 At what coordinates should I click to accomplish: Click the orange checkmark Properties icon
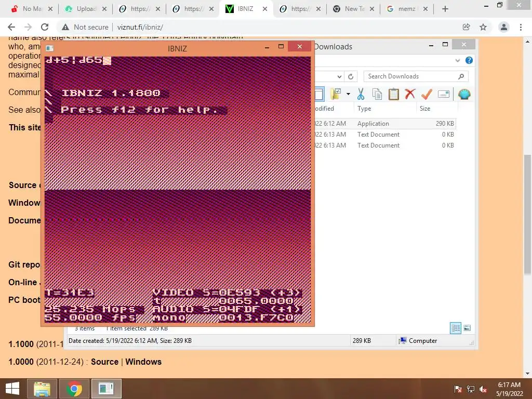point(427,94)
